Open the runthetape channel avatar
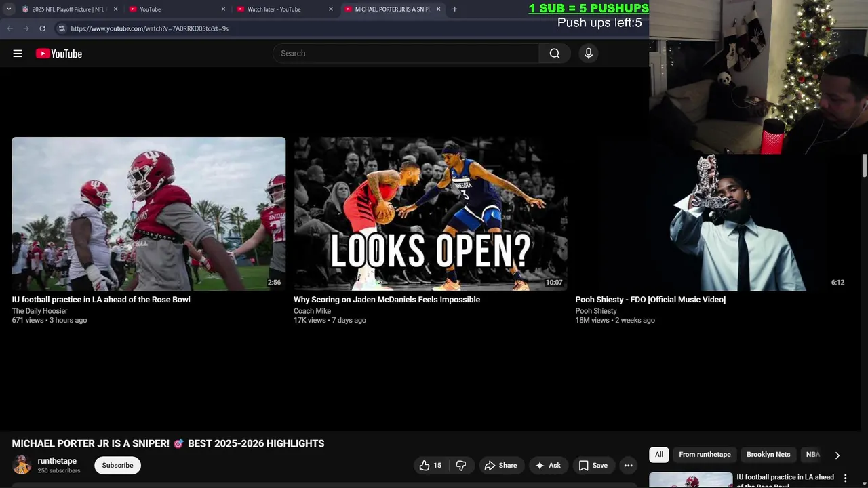This screenshot has height=488, width=868. point(22,465)
